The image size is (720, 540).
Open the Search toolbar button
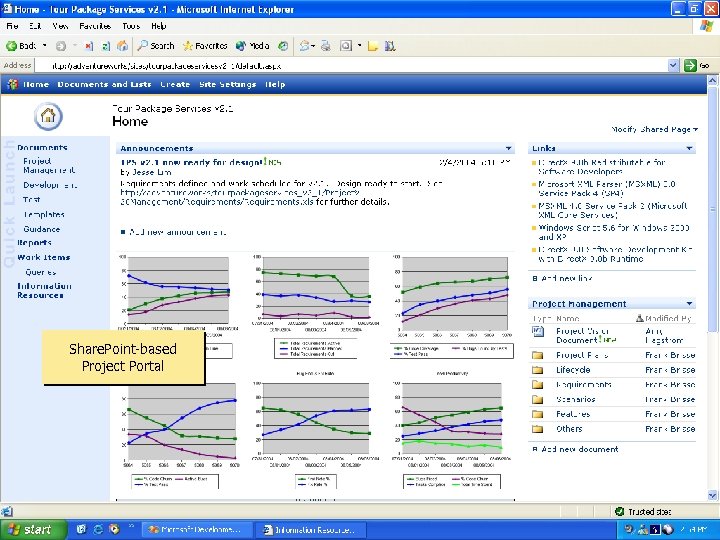coord(156,46)
